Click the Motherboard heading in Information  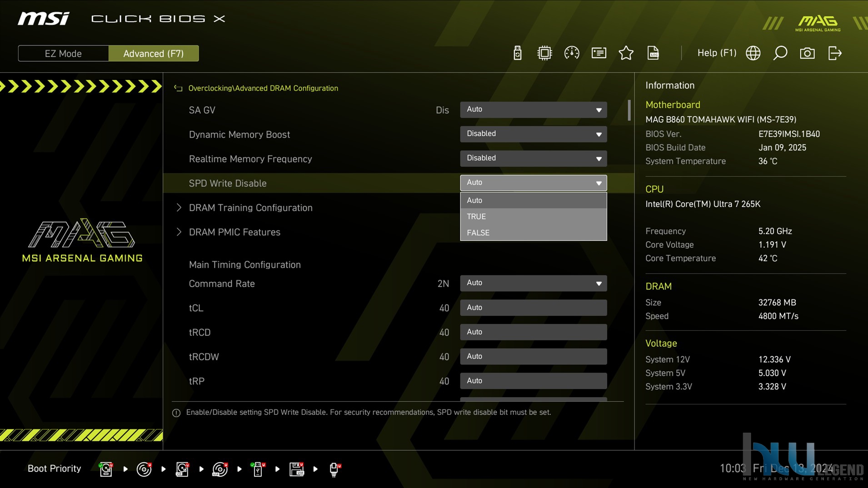(x=673, y=105)
